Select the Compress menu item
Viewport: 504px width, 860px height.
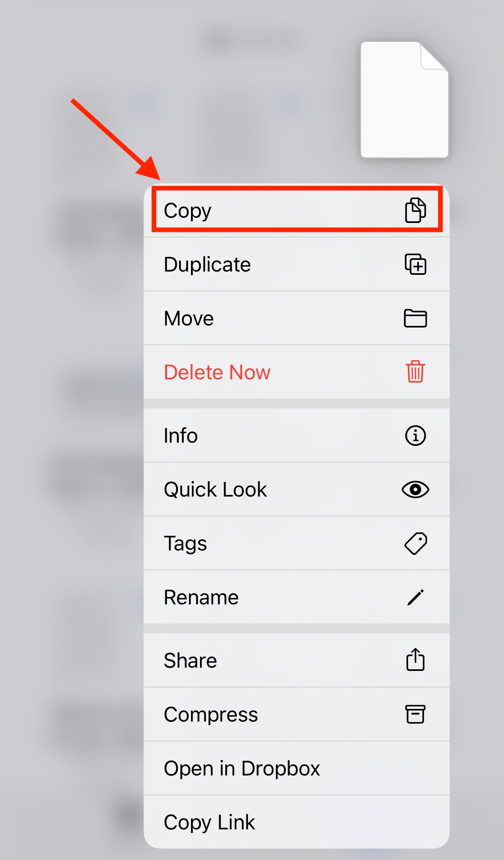[x=297, y=714]
